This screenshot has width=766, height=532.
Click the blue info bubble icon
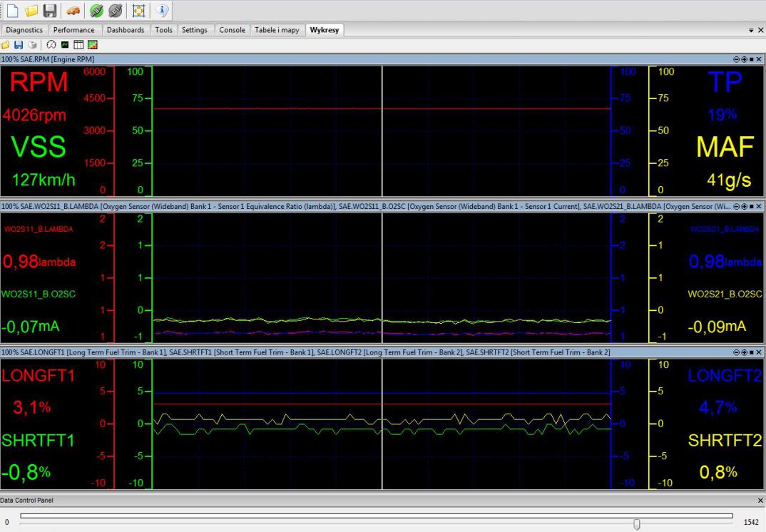[x=162, y=10]
